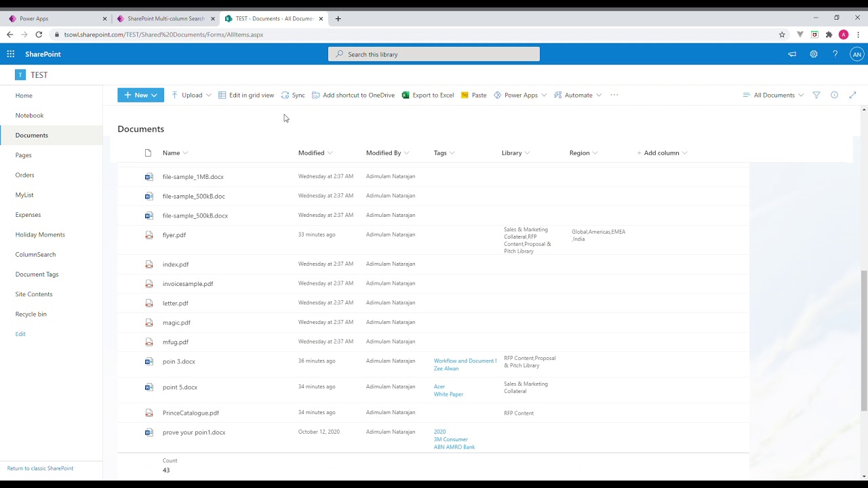Screen dimensions: 868x488
Task: Open PrinceCatalogue.pdf
Action: click(x=191, y=413)
